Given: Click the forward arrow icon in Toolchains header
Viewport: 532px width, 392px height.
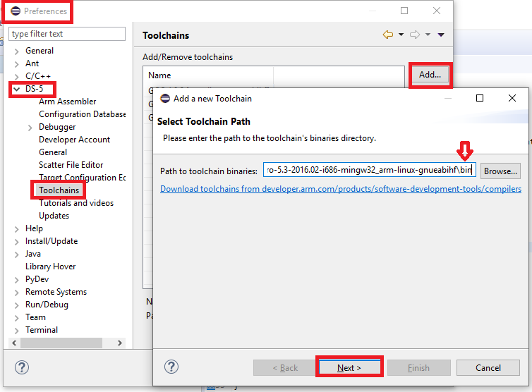Looking at the screenshot, I should [x=415, y=35].
